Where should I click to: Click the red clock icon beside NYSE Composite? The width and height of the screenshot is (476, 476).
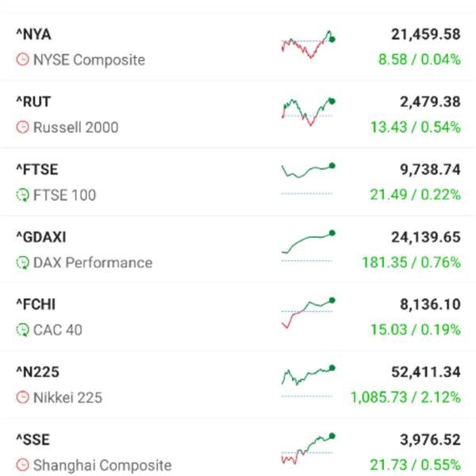pyautogui.click(x=23, y=59)
